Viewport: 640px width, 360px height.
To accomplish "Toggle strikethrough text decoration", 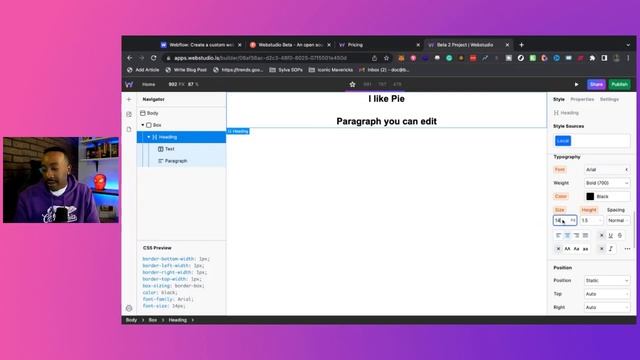I will [x=620, y=236].
